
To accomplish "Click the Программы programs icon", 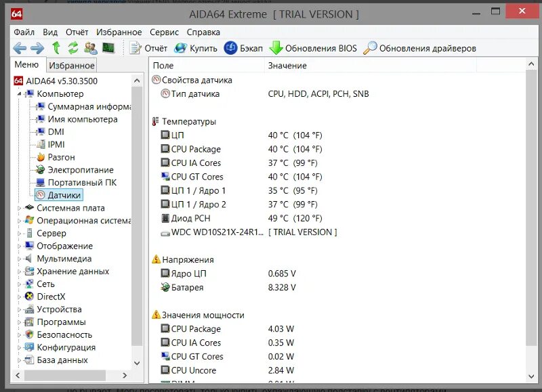I will pyautogui.click(x=29, y=322).
